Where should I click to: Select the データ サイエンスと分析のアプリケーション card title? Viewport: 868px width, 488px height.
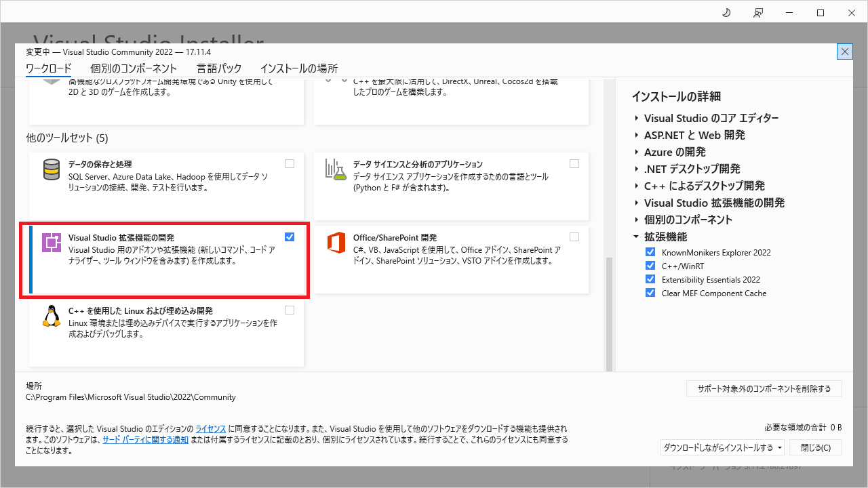click(418, 164)
